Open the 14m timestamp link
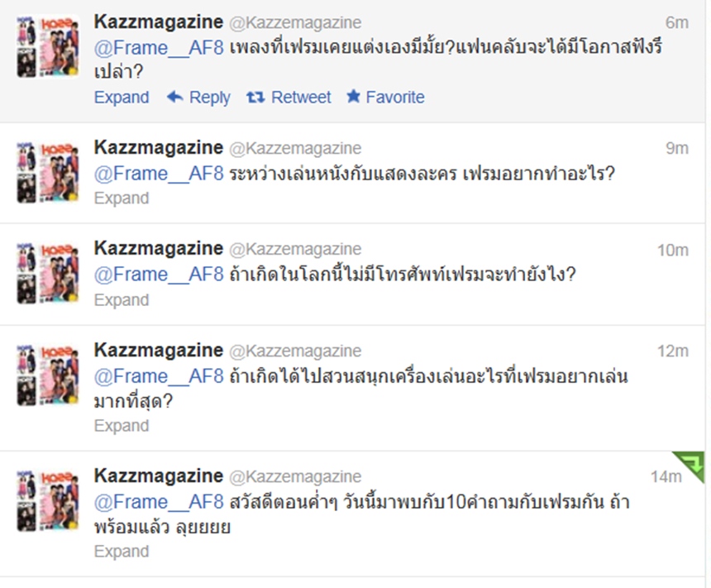The width and height of the screenshot is (711, 588). 666,477
